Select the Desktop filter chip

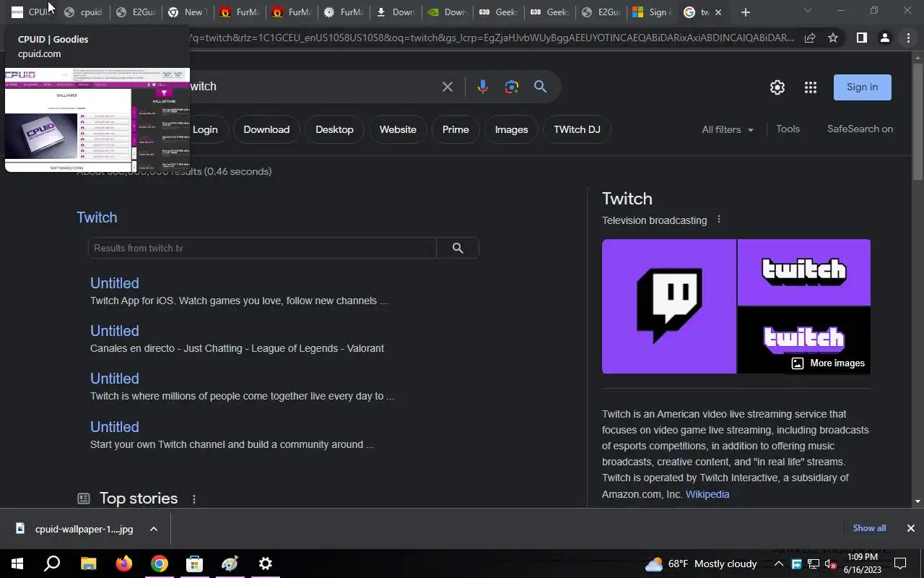point(334,129)
